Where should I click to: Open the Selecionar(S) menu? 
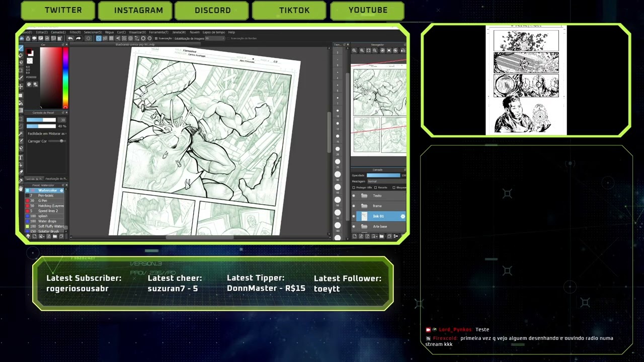pyautogui.click(x=93, y=32)
